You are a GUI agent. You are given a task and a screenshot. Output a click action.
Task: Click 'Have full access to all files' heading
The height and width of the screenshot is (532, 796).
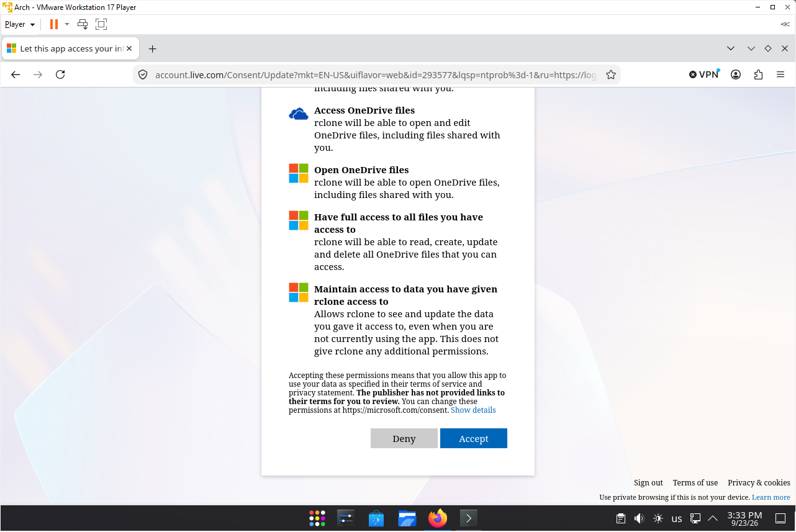[x=399, y=223]
